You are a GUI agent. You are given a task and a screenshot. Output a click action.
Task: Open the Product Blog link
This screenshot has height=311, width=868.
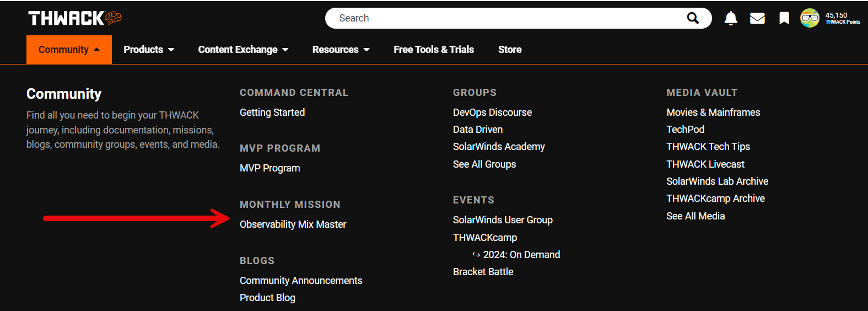tap(267, 298)
